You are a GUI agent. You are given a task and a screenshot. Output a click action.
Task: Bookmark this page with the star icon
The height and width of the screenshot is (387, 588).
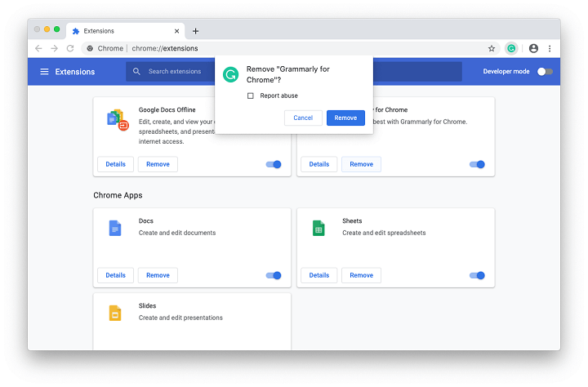pyautogui.click(x=492, y=48)
